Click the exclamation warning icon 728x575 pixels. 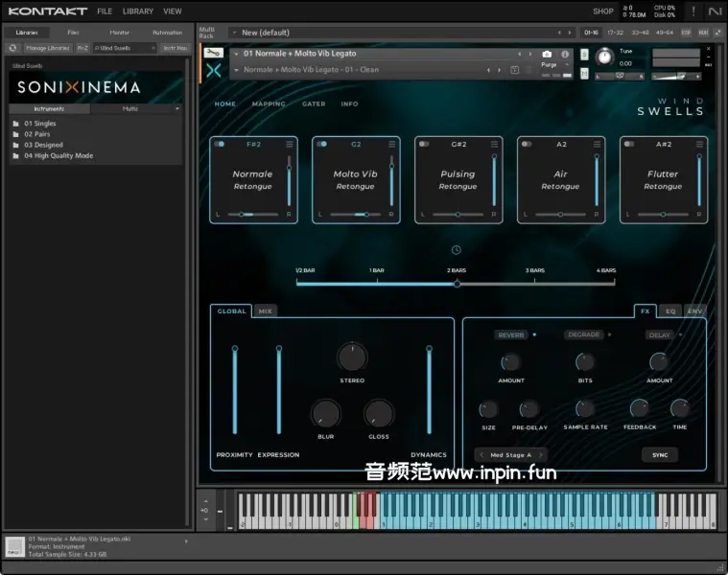point(693,11)
